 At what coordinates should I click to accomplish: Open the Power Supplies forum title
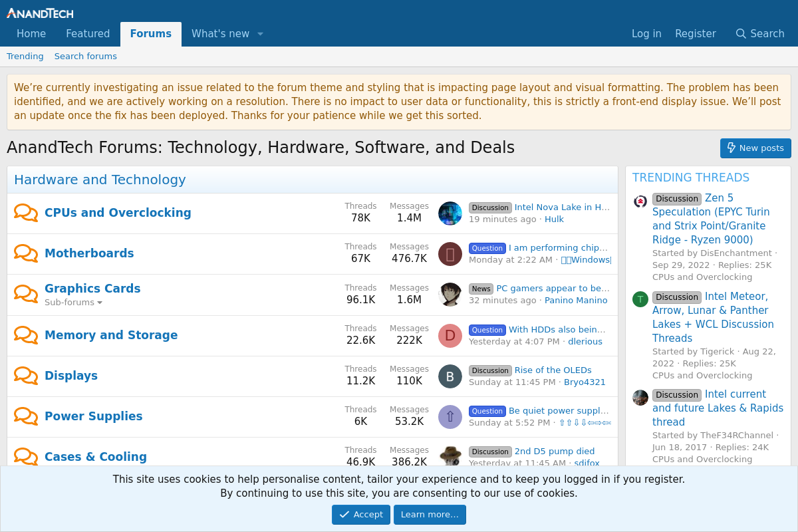(94, 416)
